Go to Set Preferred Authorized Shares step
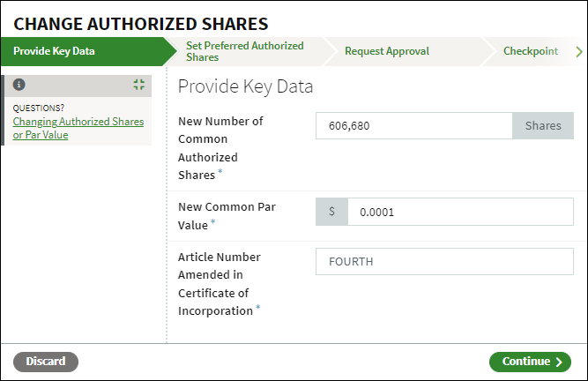The width and height of the screenshot is (588, 381). [x=245, y=51]
